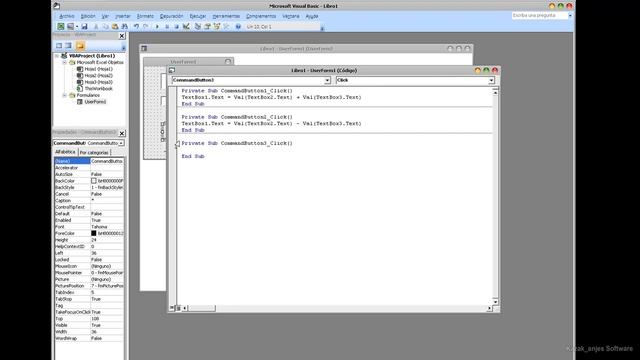Image resolution: width=640 pixels, height=360 pixels.
Task: Select Hoja2 (Hoja2) in project tree
Action: tap(98, 76)
